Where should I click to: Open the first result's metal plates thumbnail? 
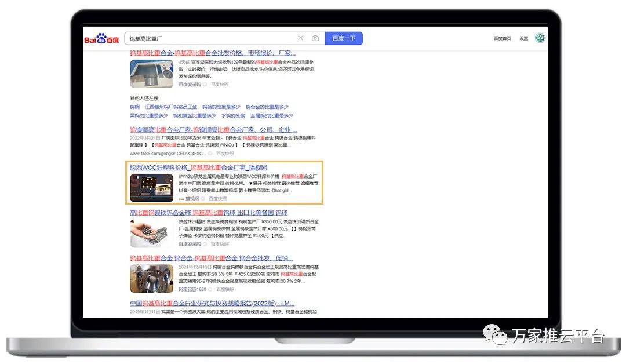(151, 74)
